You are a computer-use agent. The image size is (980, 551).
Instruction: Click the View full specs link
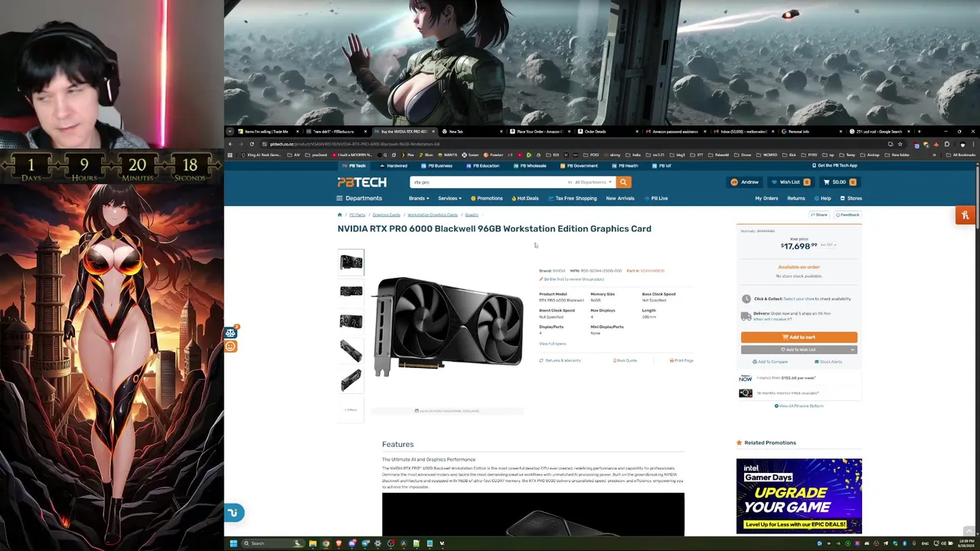552,344
